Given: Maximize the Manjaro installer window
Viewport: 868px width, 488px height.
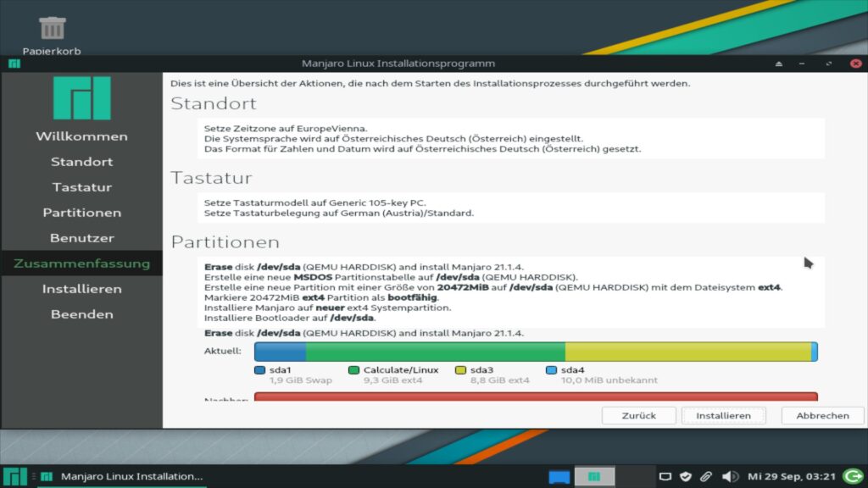Looking at the screenshot, I should pyautogui.click(x=829, y=64).
